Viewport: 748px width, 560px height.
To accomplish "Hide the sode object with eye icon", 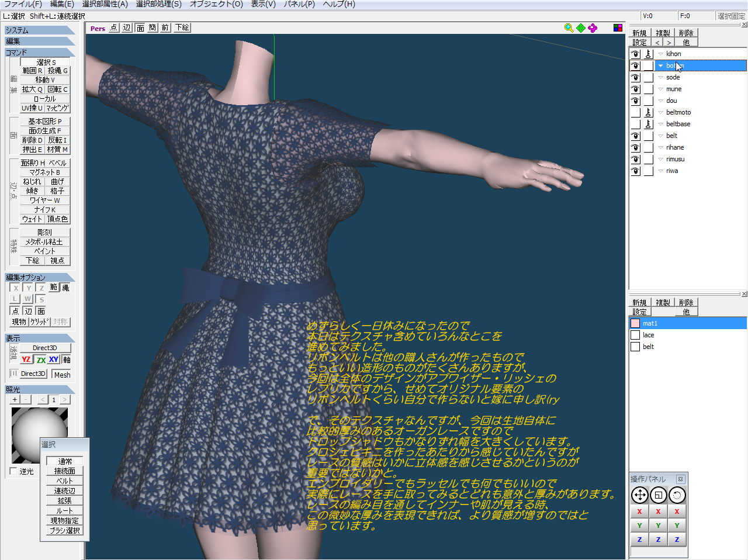I will [635, 77].
